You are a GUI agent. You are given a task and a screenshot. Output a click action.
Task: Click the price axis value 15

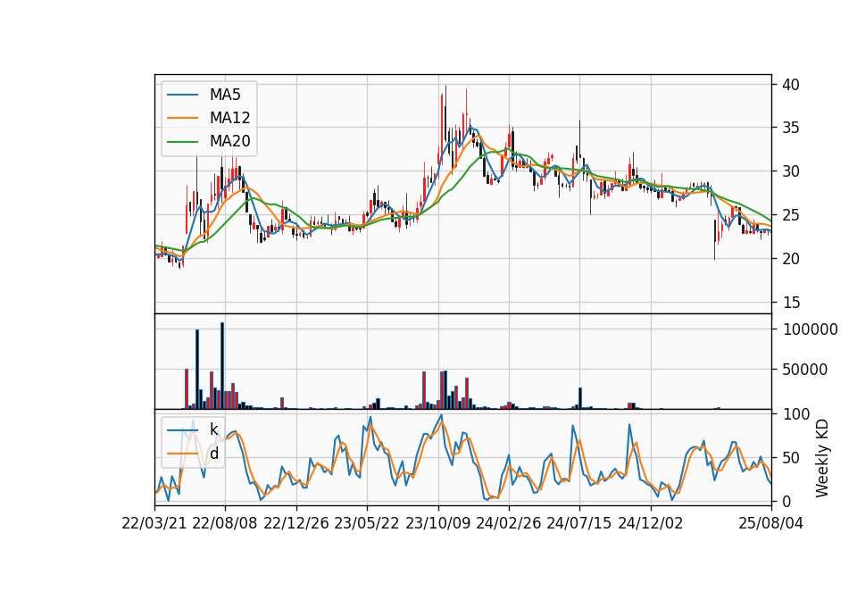point(791,303)
